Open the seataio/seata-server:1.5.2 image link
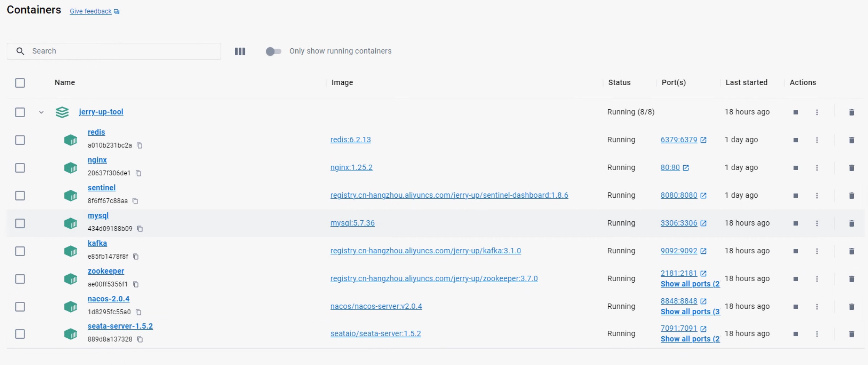The width and height of the screenshot is (868, 365). pyautogui.click(x=375, y=334)
